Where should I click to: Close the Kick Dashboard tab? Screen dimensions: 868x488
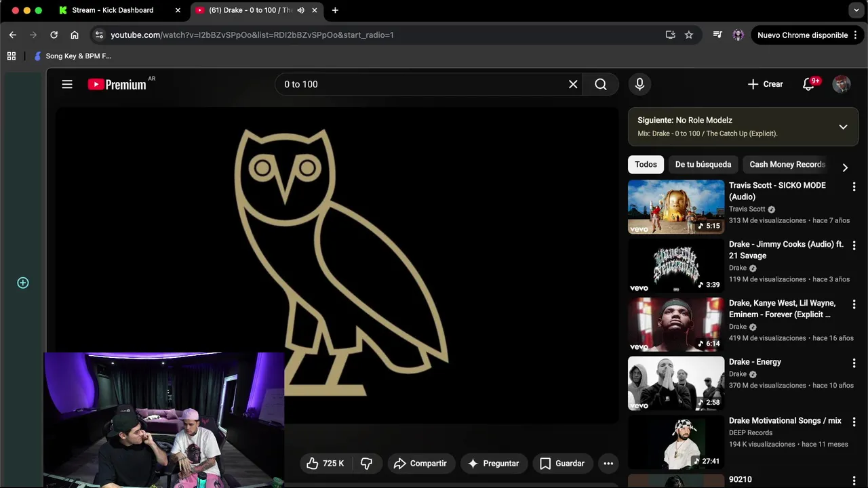[x=178, y=10]
